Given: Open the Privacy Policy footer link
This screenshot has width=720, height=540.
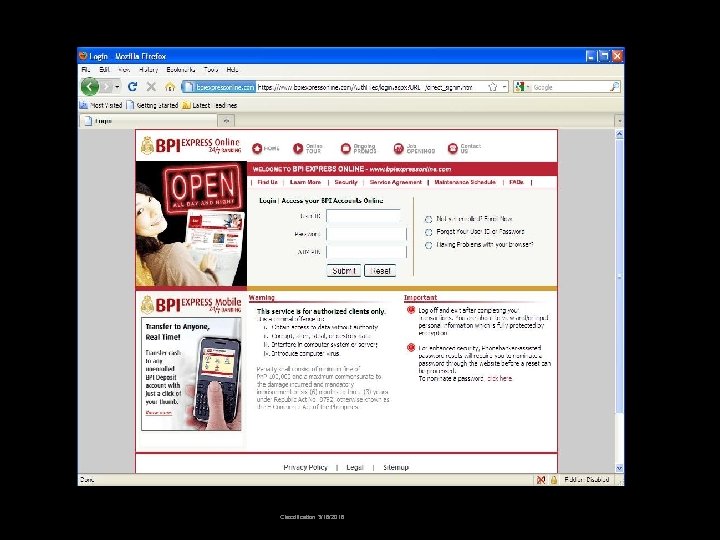Looking at the screenshot, I should tap(305, 467).
